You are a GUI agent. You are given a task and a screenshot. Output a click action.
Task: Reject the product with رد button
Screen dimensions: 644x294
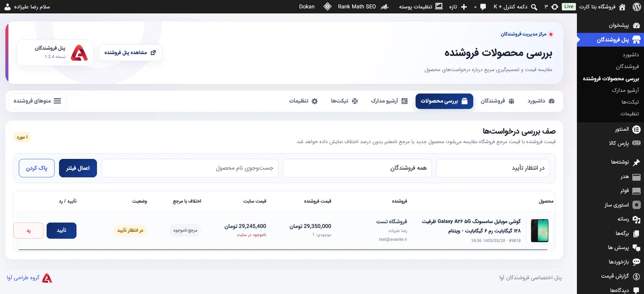(x=29, y=230)
